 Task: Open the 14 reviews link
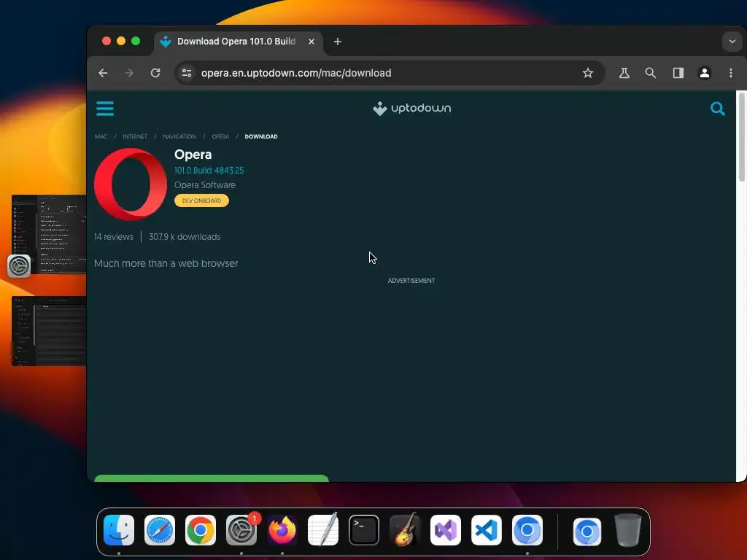click(x=113, y=237)
